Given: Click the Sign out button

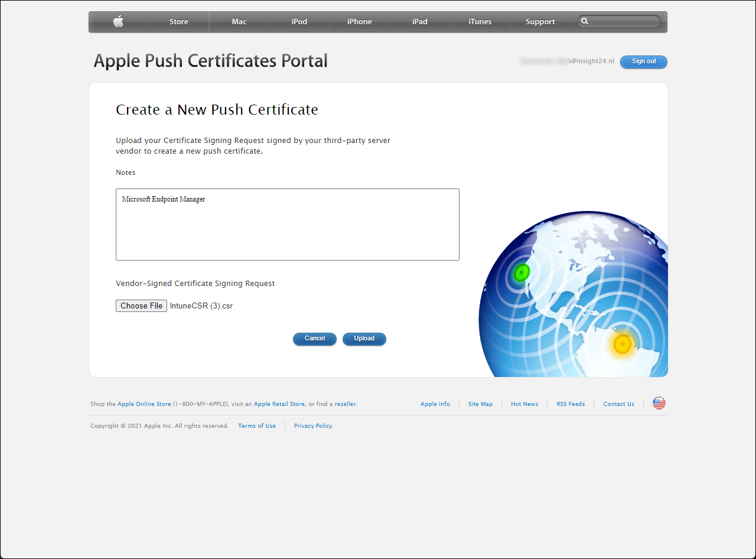Looking at the screenshot, I should [x=644, y=61].
